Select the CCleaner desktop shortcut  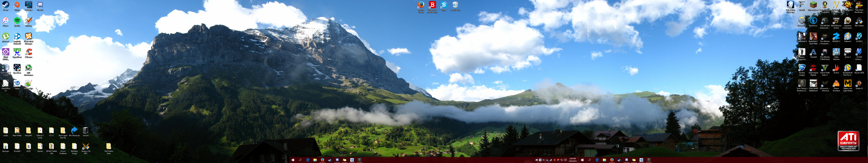29,53
